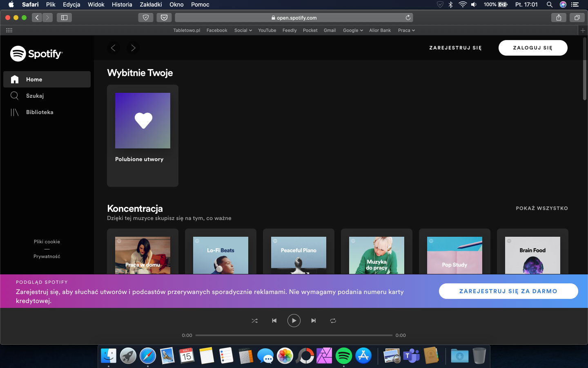Go forward with Spotify's right arrow
The image size is (588, 368).
tap(133, 48)
